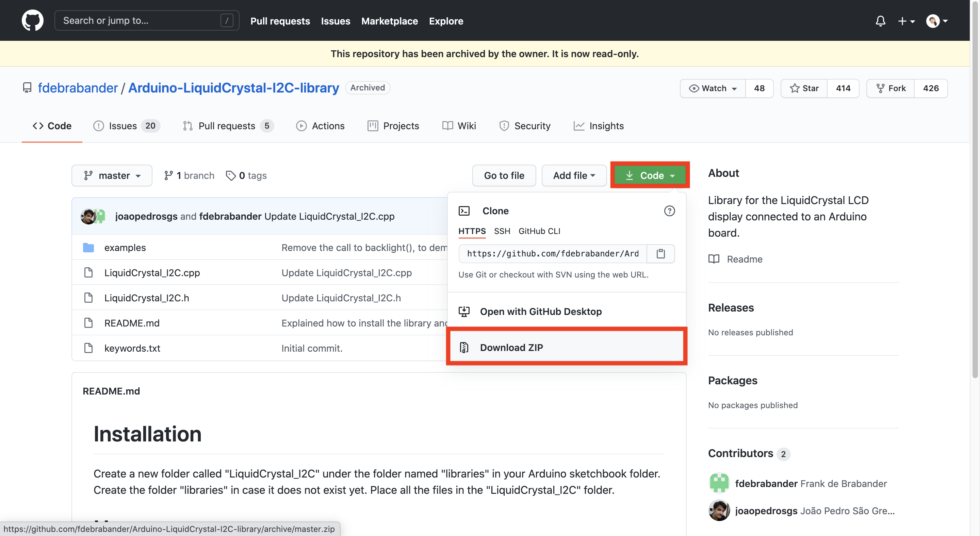Click the examples folder icon
Image resolution: width=980 pixels, height=536 pixels.
point(88,248)
